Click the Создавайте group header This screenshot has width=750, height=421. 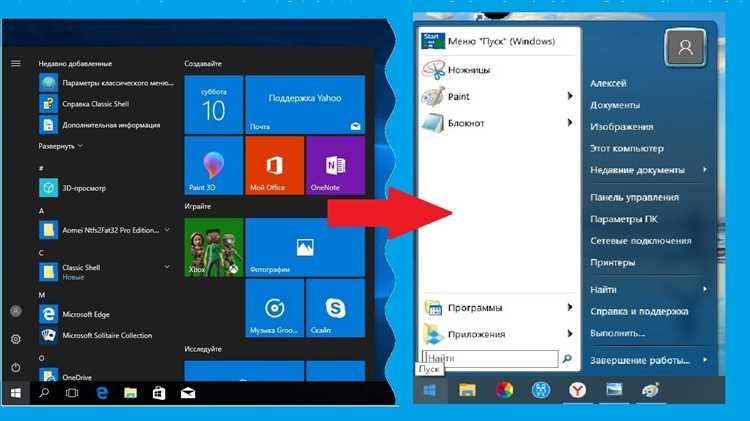[x=203, y=63]
